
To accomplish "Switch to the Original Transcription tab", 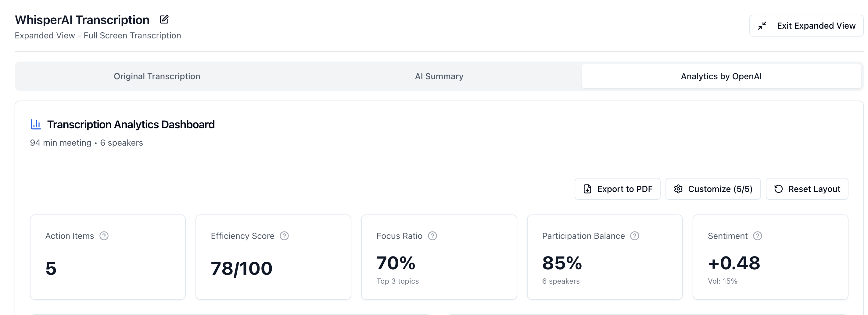I will pos(157,76).
